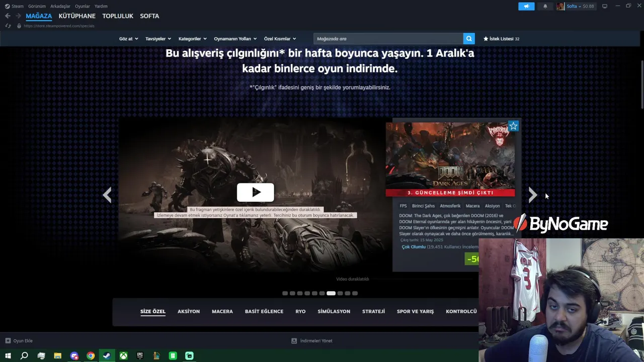Click the İndirmeleri Yönet button
This screenshot has width=644, height=362.
pos(312,341)
